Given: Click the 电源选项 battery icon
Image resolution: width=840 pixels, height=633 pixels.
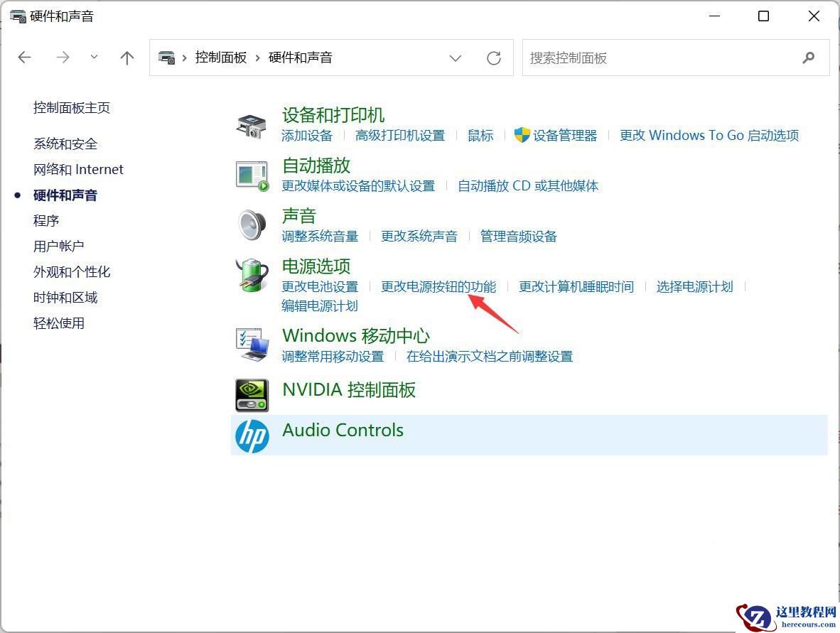Looking at the screenshot, I should [x=252, y=275].
